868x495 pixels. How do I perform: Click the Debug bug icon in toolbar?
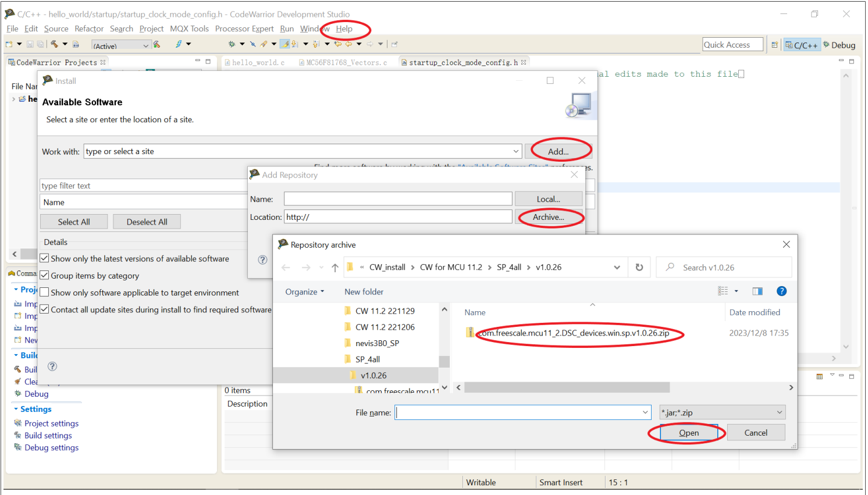click(232, 44)
